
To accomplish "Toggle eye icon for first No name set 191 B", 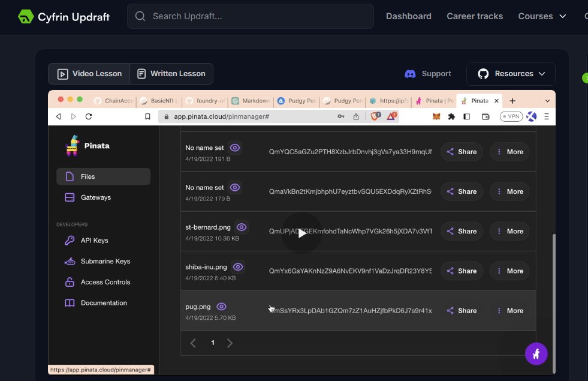I will pos(235,148).
